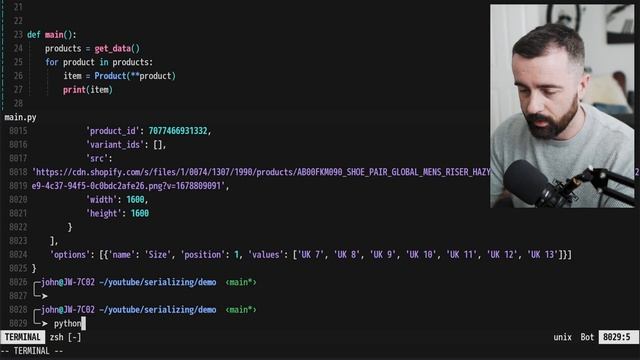The image size is (640, 360).
Task: Click the 'Size' option name value
Action: (158, 255)
